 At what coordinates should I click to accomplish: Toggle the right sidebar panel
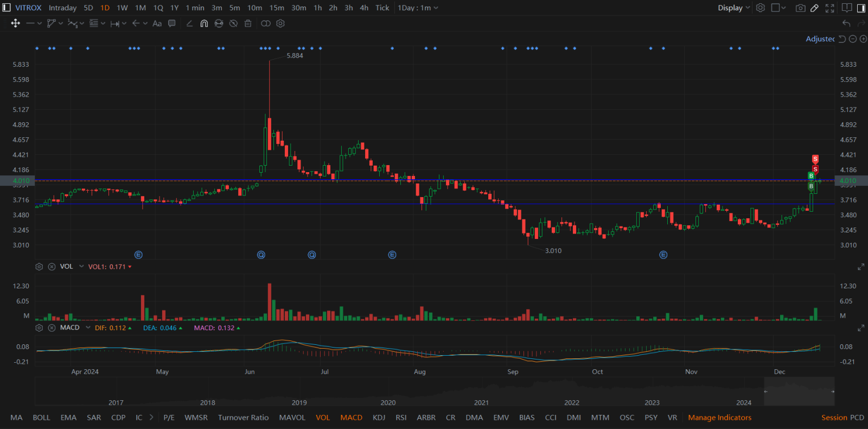861,8
